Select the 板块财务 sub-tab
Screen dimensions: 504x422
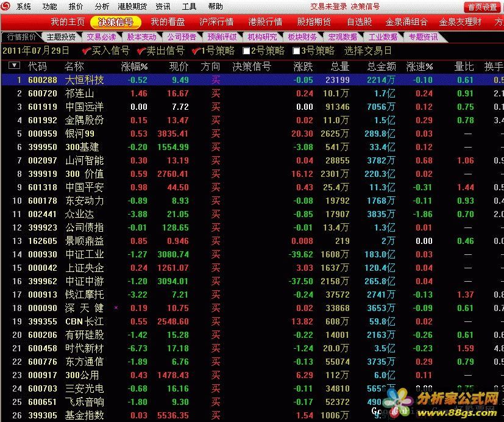pos(302,37)
